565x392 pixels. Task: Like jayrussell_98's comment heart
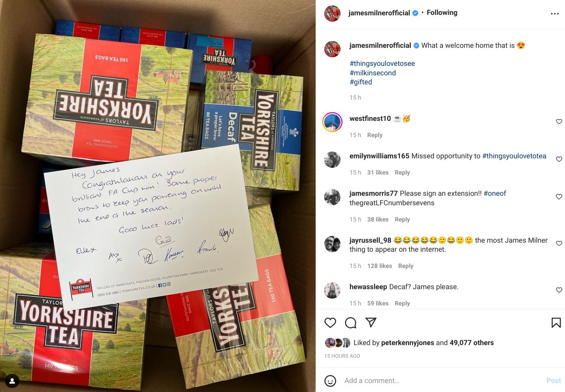[559, 244]
